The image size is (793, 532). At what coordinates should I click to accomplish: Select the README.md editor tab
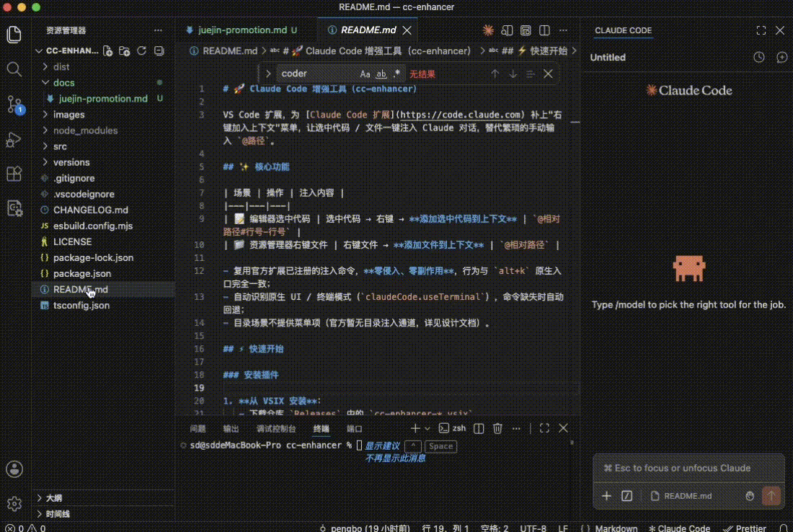coord(368,30)
